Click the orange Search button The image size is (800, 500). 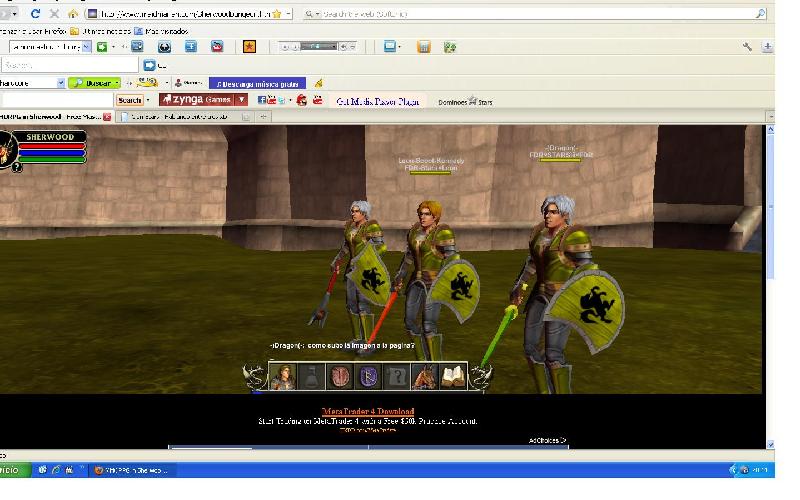tap(130, 100)
